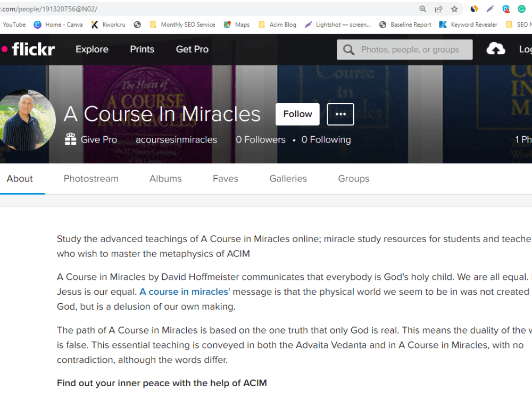Viewport: 532px width, 399px height.
Task: Click the acoursesinmiracles username
Action: 176,139
